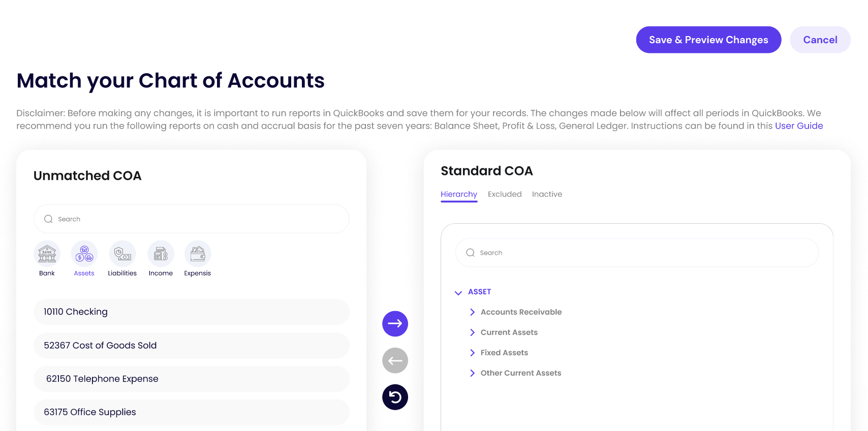Expand Accounts Receivable node

coord(472,312)
